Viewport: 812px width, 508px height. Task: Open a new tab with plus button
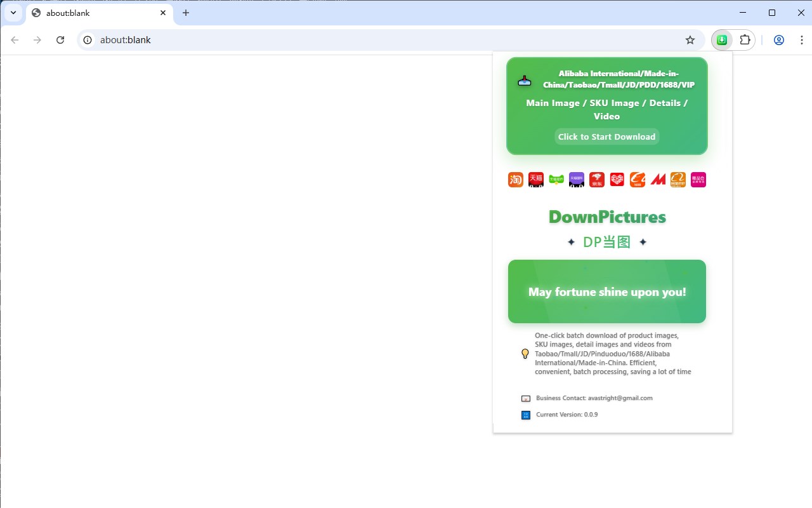click(186, 13)
